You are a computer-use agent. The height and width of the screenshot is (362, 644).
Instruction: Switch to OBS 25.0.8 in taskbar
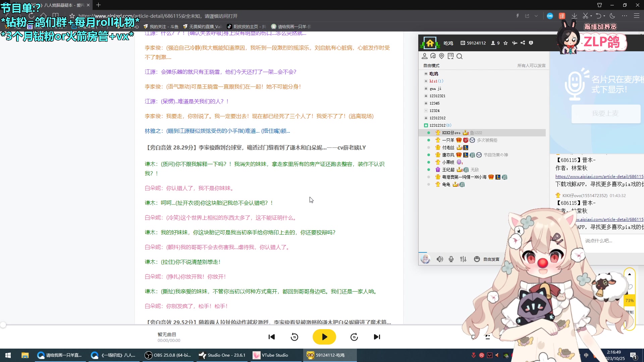coord(168,355)
